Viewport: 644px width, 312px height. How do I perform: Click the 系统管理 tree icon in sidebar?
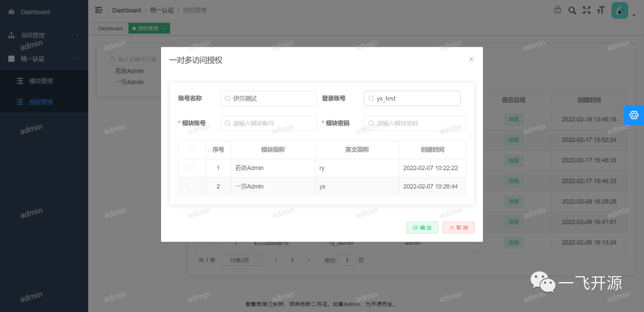point(11,35)
